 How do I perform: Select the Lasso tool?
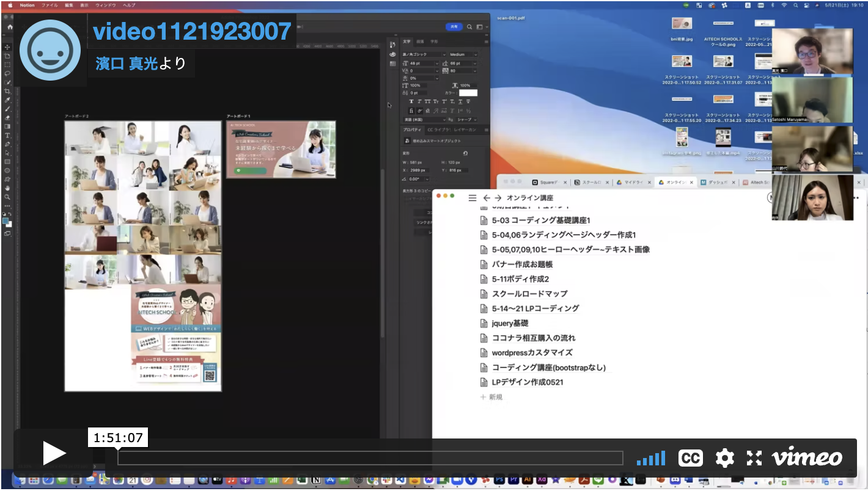(x=7, y=73)
